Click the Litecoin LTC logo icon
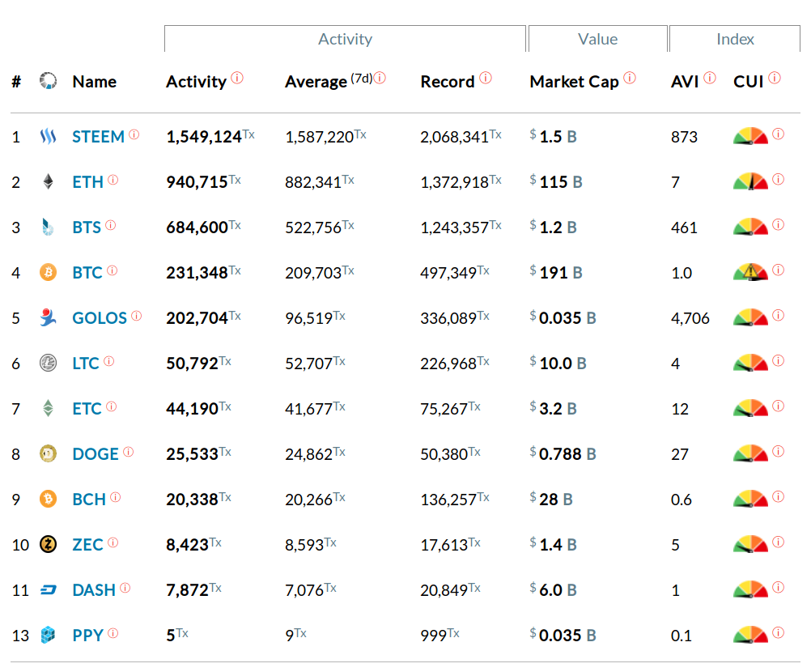This screenshot has width=811, height=672. pyautogui.click(x=48, y=364)
